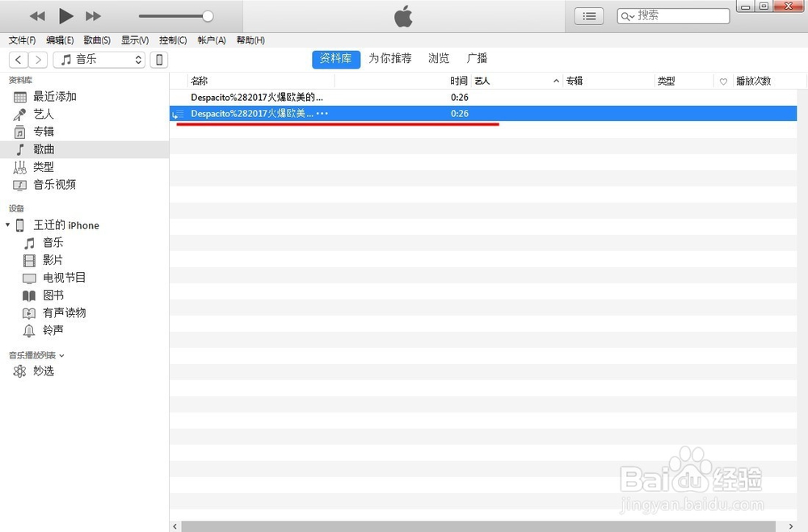The width and height of the screenshot is (808, 532).
Task: Select 歌曲 in the library sidebar
Action: 85,149
